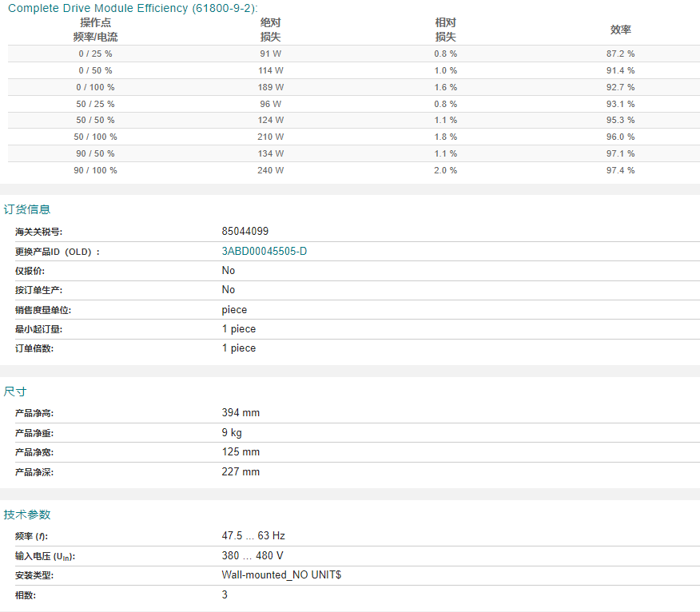The width and height of the screenshot is (700, 612).
Task: Click the 114 W absolute loss value
Action: coord(271,70)
